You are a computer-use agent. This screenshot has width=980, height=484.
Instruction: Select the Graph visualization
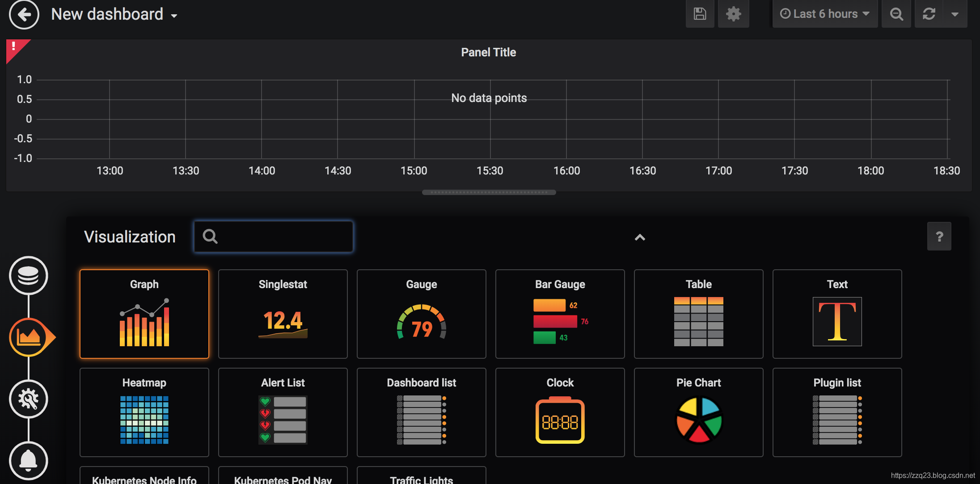coord(144,314)
